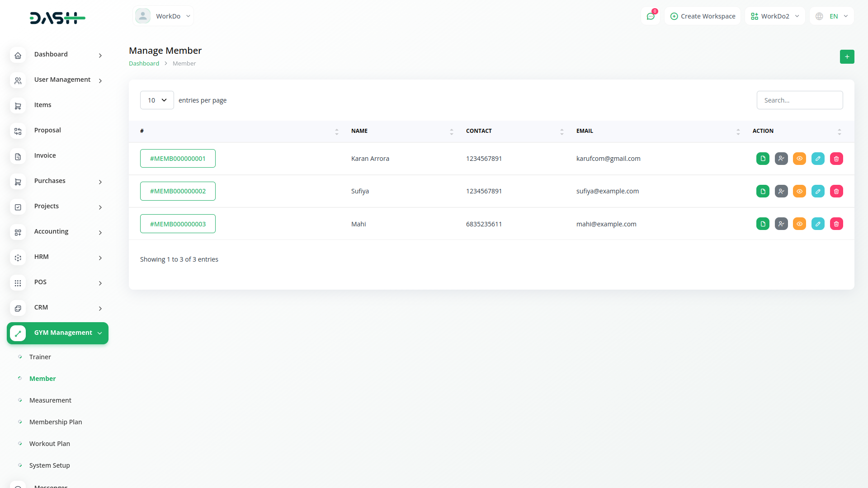868x488 pixels.
Task: View Sufiya details via orange eye icon
Action: tap(799, 191)
